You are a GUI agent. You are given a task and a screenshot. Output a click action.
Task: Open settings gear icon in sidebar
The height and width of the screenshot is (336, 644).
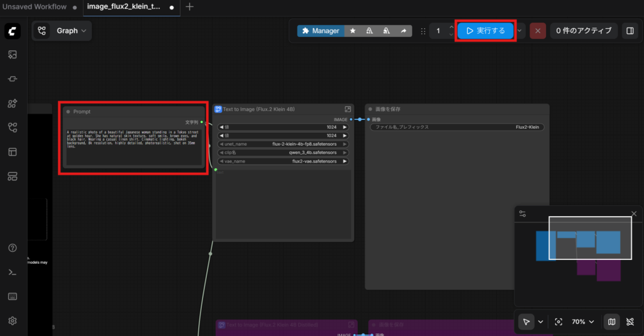[12, 321]
